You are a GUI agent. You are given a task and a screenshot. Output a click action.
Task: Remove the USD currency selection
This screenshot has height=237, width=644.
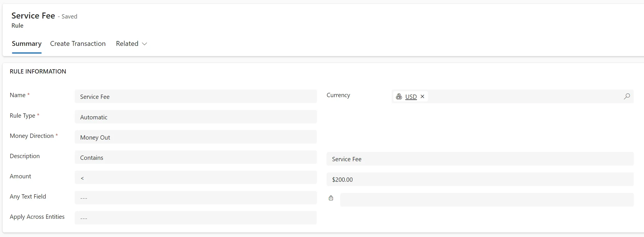coord(422,97)
